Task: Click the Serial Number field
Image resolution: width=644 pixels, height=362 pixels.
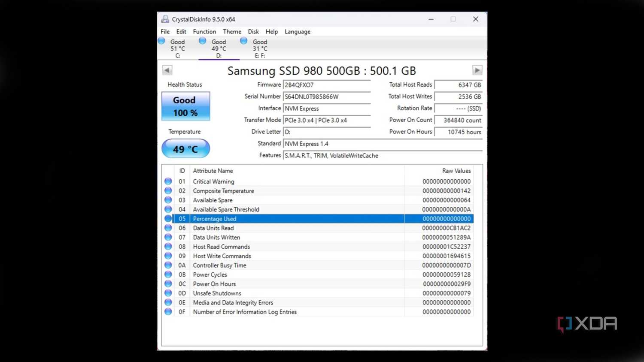Action: pyautogui.click(x=327, y=97)
